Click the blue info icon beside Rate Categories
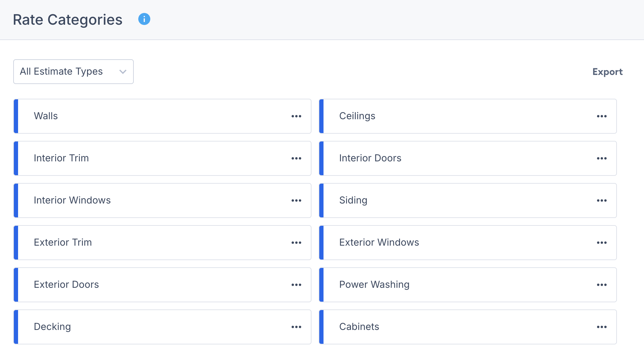This screenshot has height=348, width=644. click(144, 19)
